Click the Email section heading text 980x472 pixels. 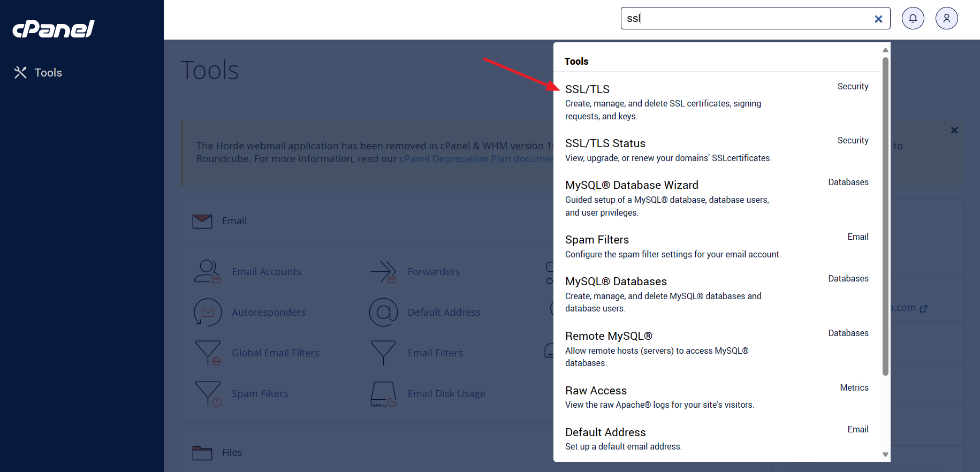pyautogui.click(x=234, y=221)
